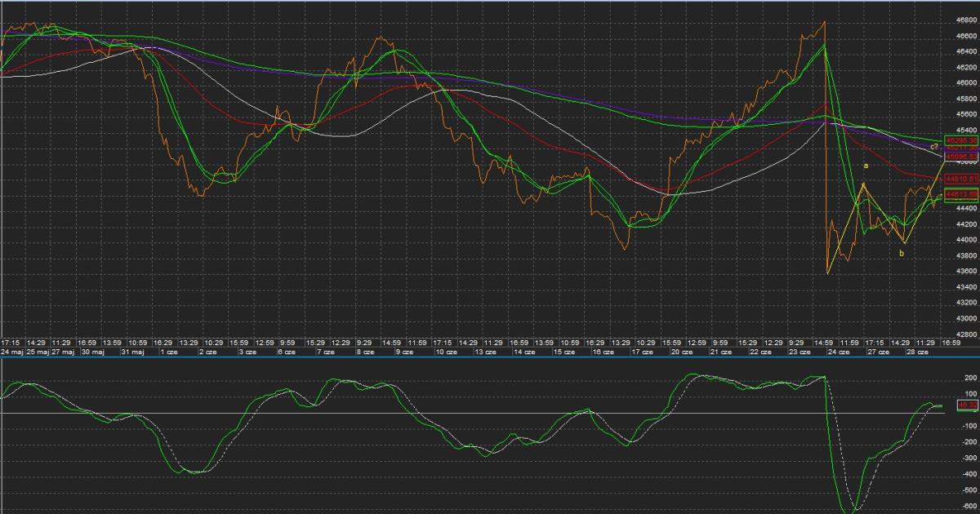The height and width of the screenshot is (514, 980).
Task: Select the 44613.58 current price tag
Action: 961,194
